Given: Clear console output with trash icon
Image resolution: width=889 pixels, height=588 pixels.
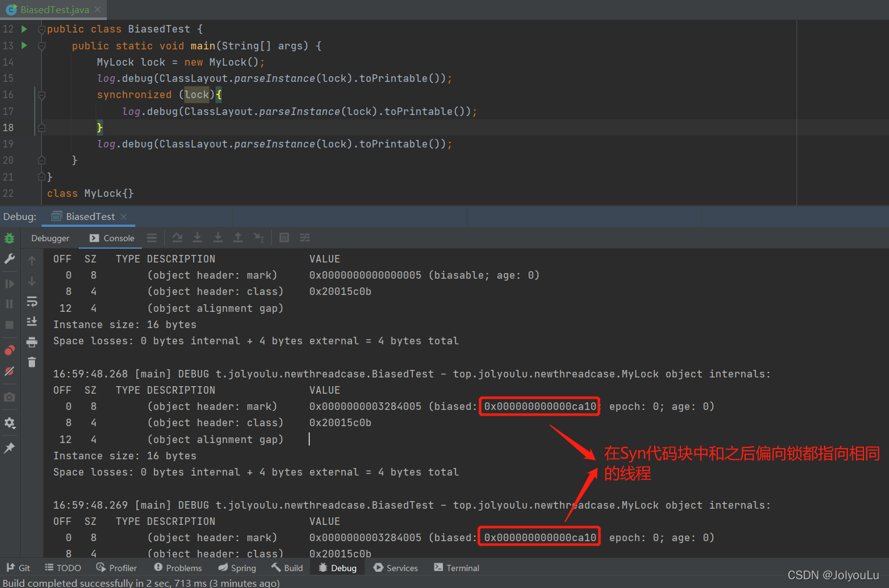Looking at the screenshot, I should (32, 362).
